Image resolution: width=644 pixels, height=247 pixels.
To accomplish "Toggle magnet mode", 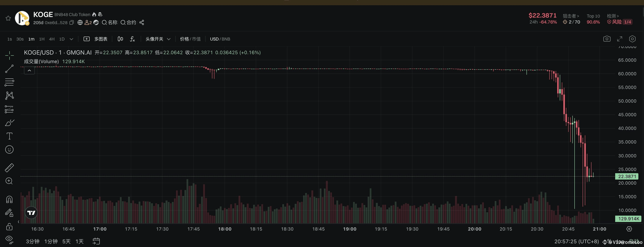I will (x=9, y=199).
